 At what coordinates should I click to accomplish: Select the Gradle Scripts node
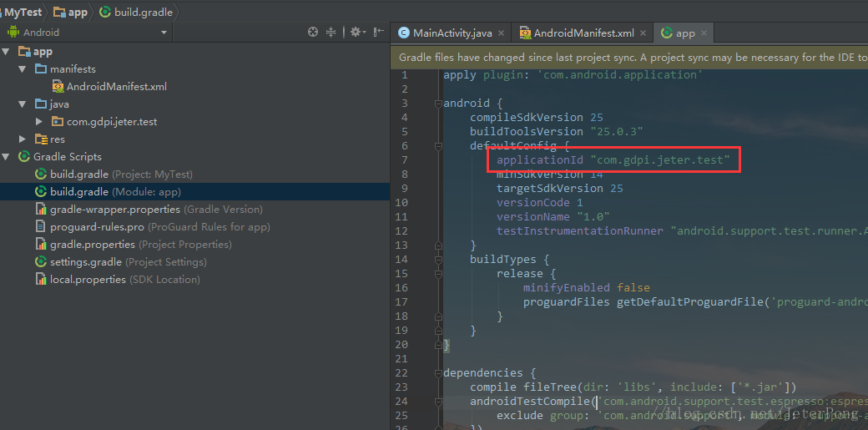coord(60,157)
